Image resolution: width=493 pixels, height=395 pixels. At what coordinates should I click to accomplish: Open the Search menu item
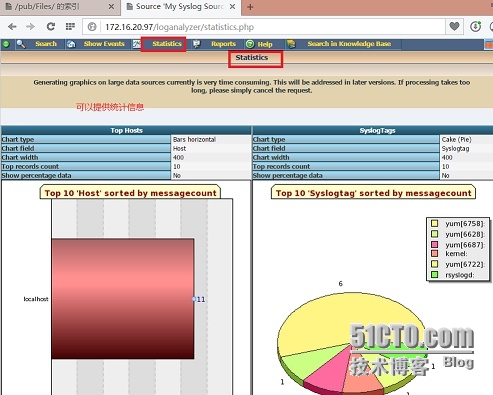(x=46, y=44)
